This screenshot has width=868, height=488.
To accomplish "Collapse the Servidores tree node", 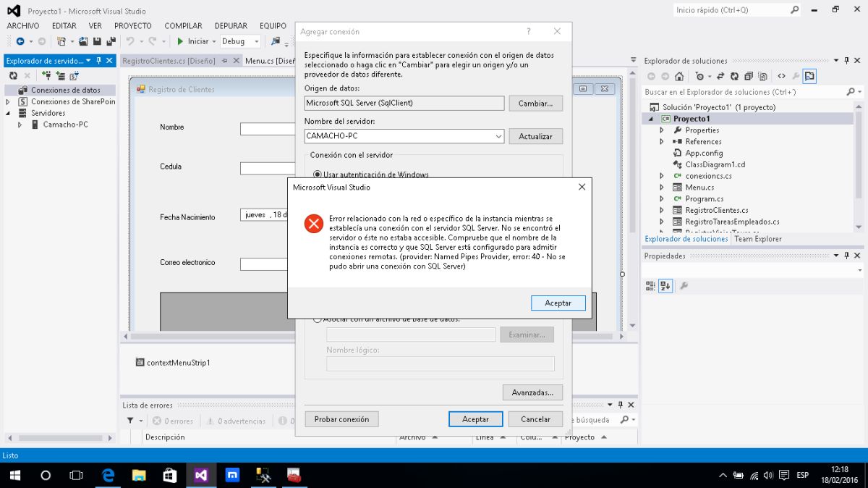I will (x=8, y=113).
